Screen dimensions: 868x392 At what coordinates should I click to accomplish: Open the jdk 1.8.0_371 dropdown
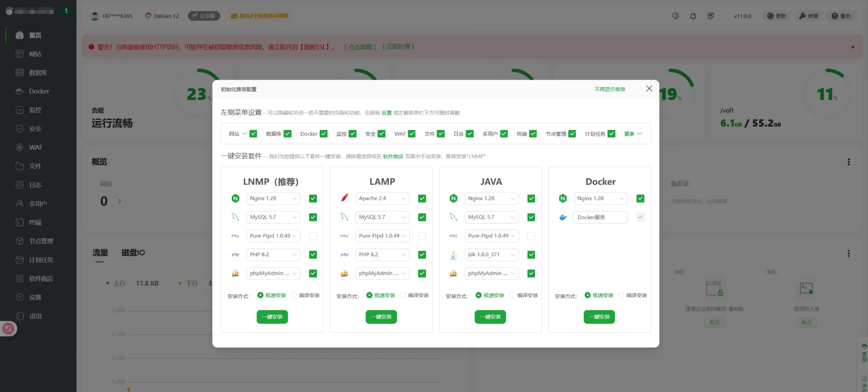(x=491, y=255)
